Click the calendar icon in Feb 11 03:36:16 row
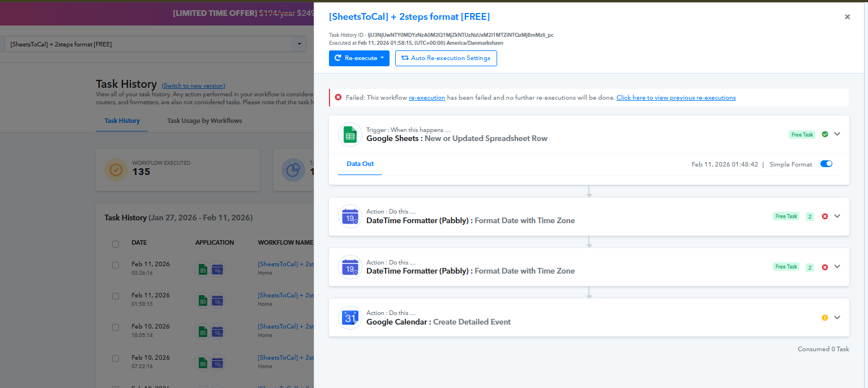868x388 pixels. pos(217,268)
